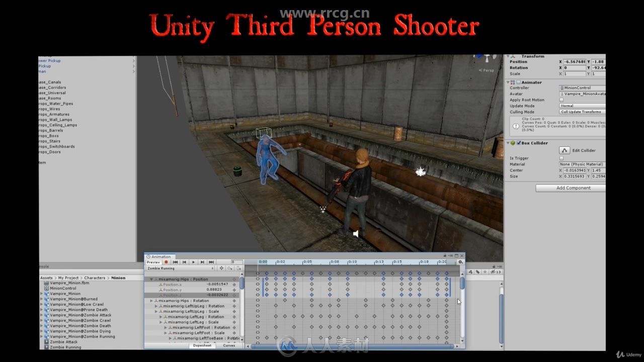The height and width of the screenshot is (362, 644).
Task: Expand Vampire_Minion@Burned asset
Action: pyautogui.click(x=42, y=299)
